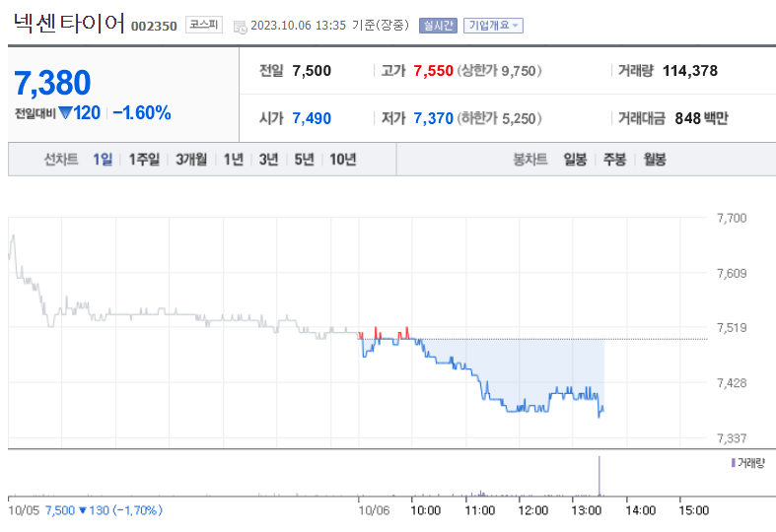Click the current price 7,380
Screen dimensions: 776x532
point(52,83)
